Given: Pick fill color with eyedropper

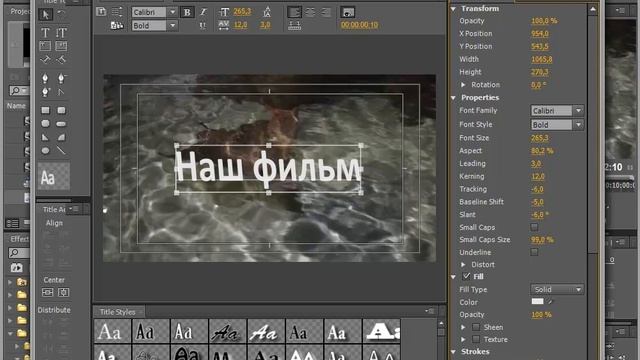Looking at the screenshot, I should tap(550, 302).
